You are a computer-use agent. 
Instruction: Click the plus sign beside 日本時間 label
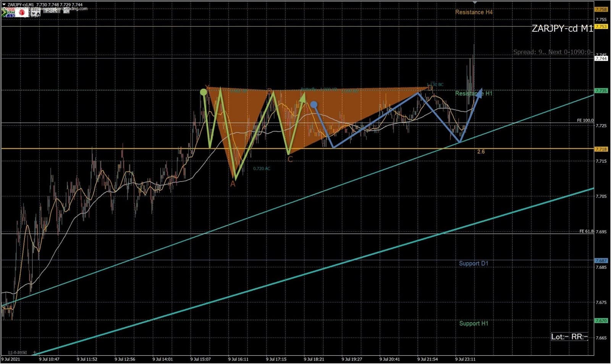point(35,353)
